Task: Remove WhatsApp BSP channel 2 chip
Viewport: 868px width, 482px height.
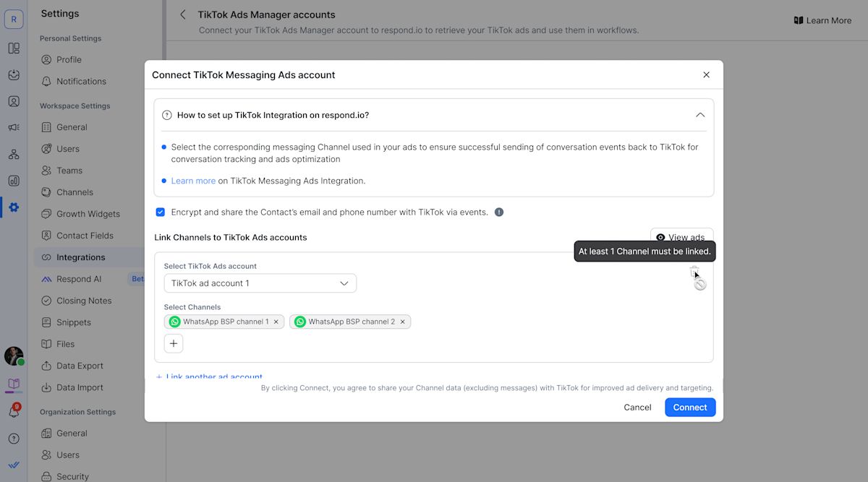Action: pos(402,322)
